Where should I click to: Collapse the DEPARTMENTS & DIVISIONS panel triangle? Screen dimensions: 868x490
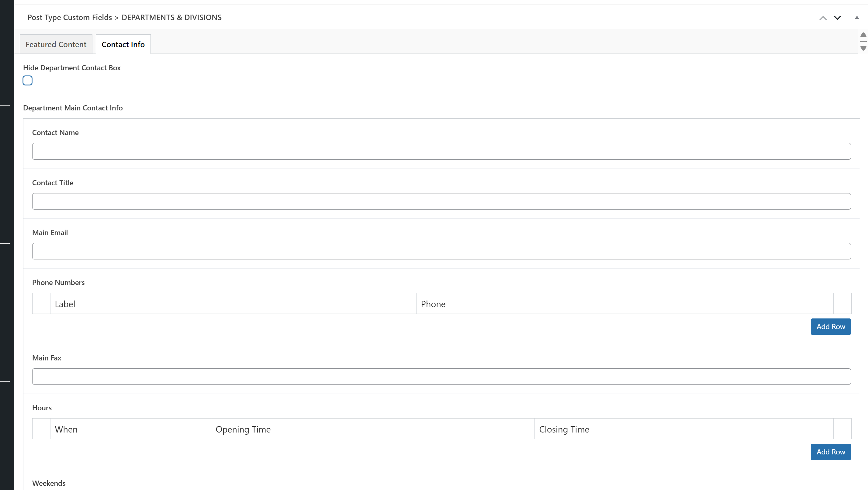(856, 18)
